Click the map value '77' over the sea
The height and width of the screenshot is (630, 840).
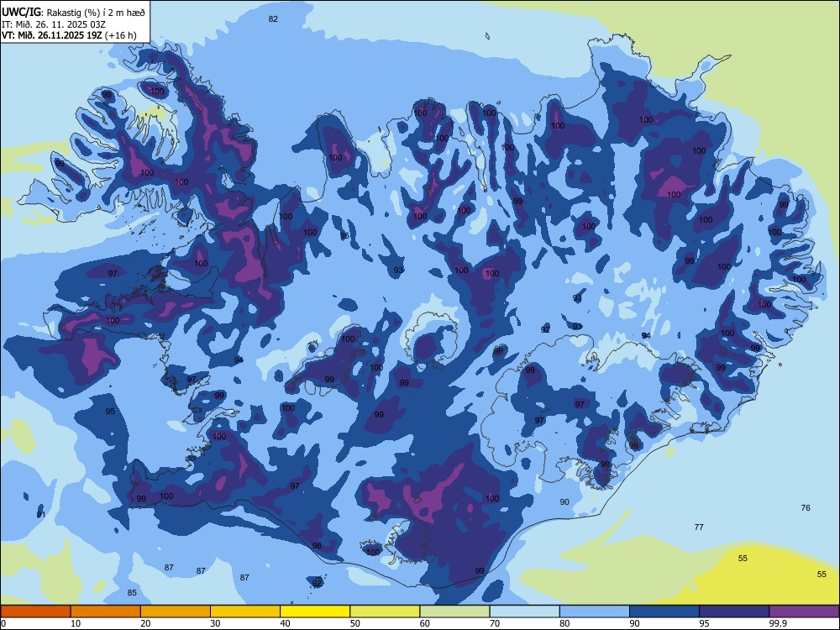[699, 528]
